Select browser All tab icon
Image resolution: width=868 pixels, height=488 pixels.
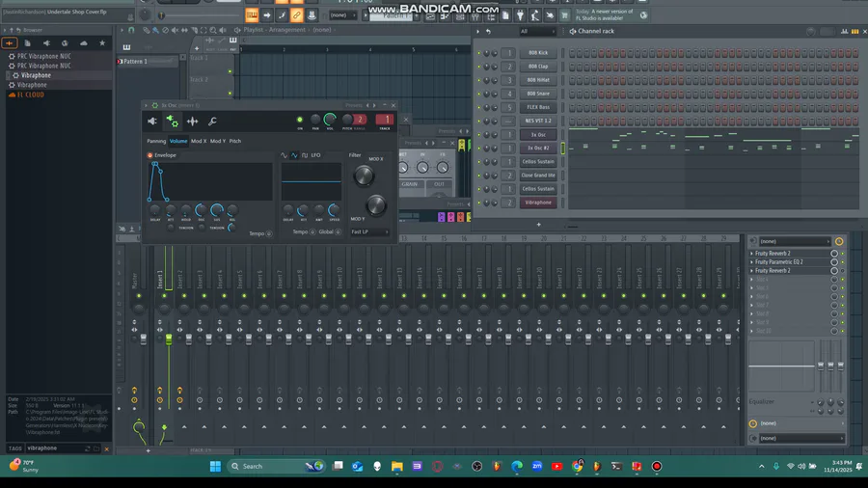(x=10, y=43)
